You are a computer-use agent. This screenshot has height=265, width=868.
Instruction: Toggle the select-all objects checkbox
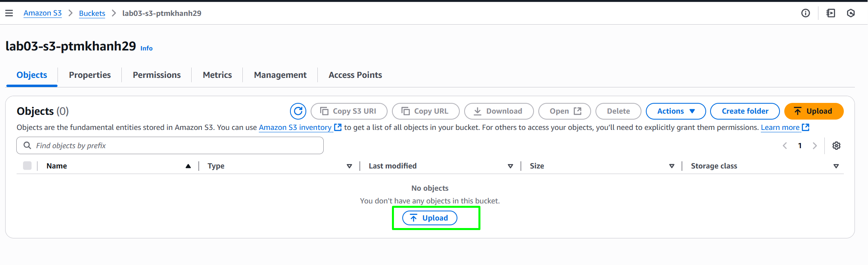(27, 166)
